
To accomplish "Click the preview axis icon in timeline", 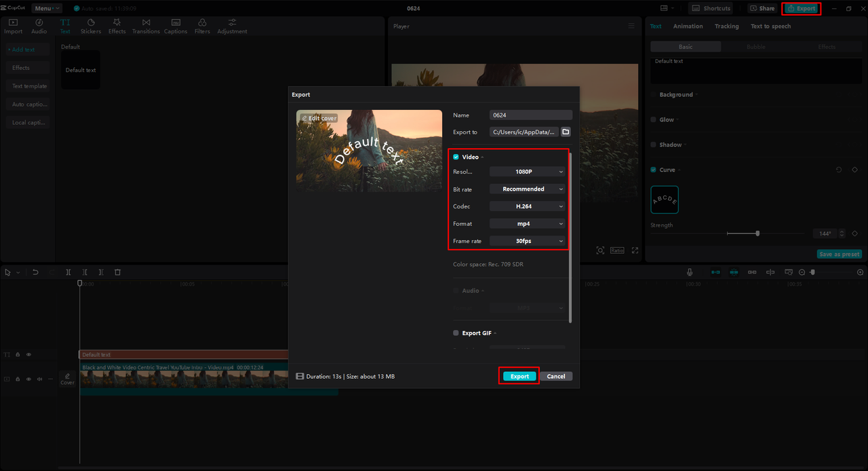I will point(770,272).
